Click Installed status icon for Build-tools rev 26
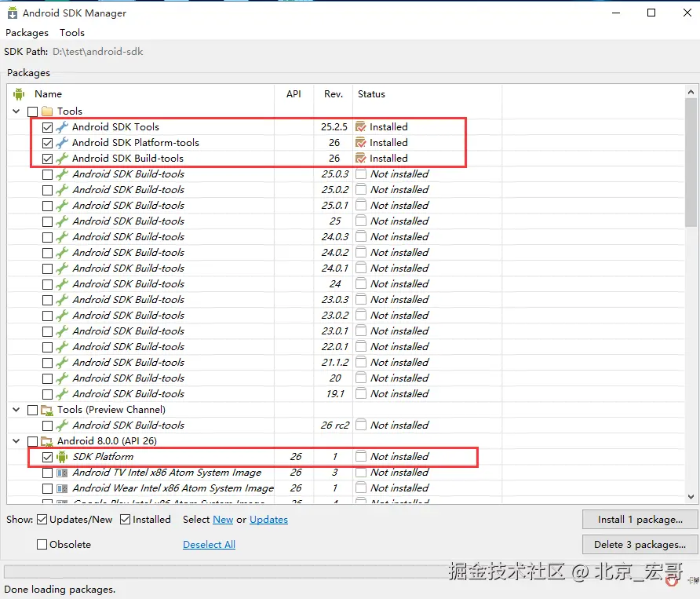700x599 pixels. pos(361,158)
